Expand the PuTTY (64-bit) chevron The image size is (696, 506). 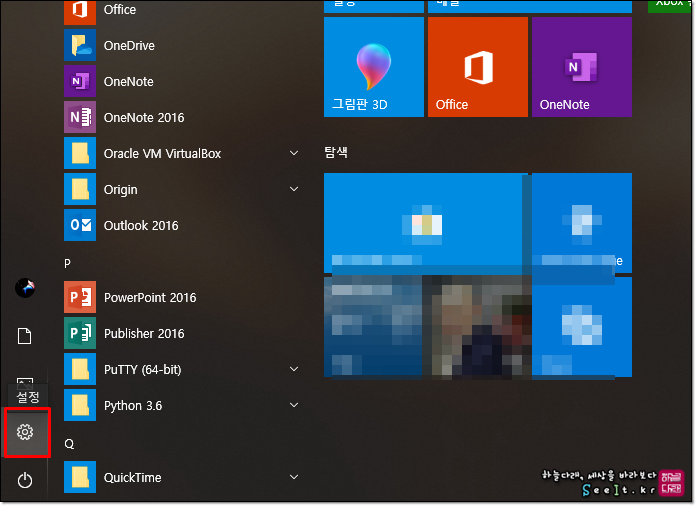[x=294, y=369]
